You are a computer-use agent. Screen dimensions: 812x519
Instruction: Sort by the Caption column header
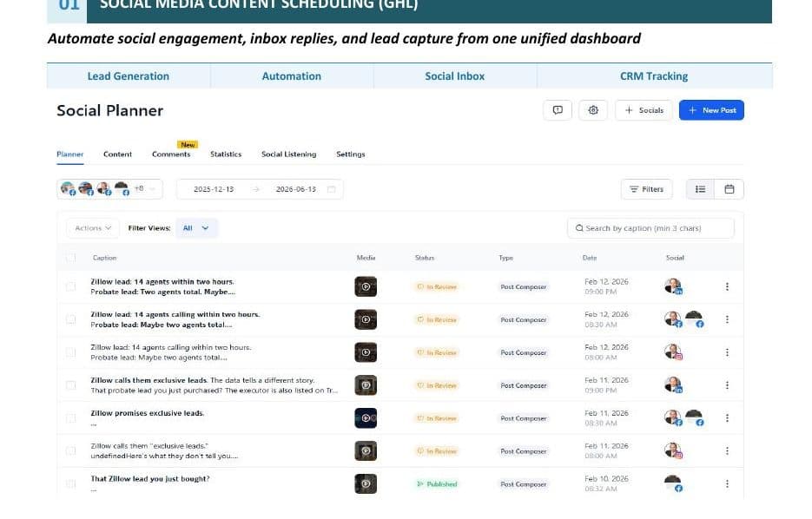tap(104, 258)
